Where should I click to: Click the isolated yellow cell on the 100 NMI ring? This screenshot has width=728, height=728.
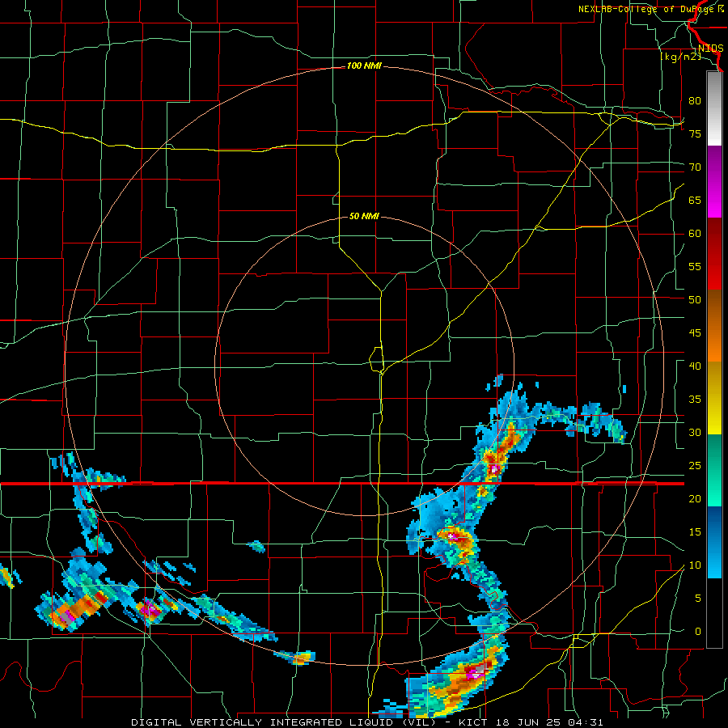pos(303,658)
